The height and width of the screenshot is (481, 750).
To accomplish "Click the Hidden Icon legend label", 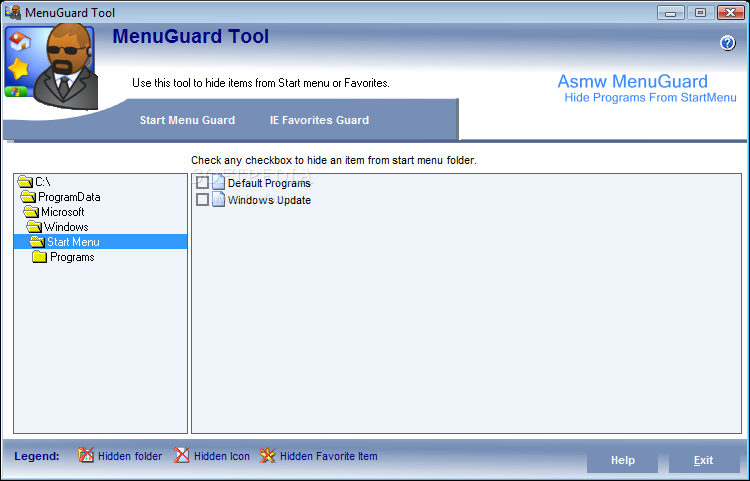I will click(x=222, y=456).
